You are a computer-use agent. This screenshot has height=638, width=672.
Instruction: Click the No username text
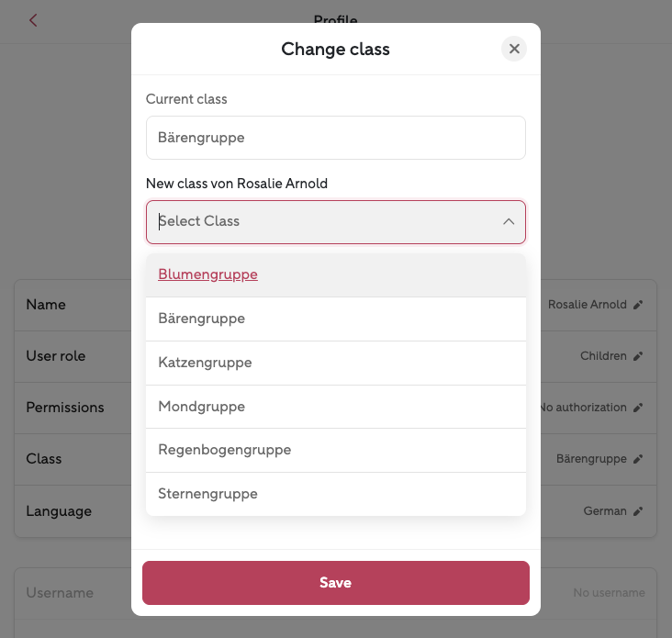609,593
